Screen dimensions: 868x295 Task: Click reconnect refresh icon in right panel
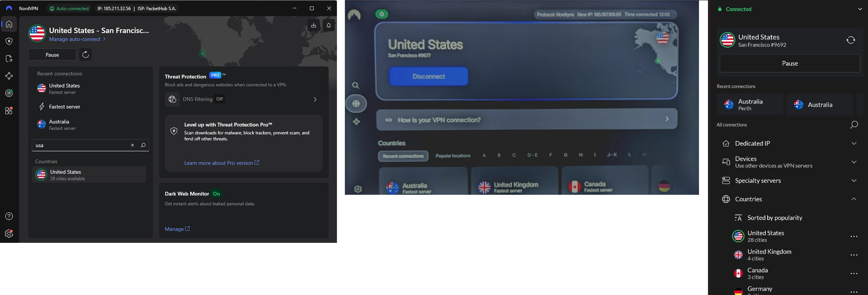[851, 40]
